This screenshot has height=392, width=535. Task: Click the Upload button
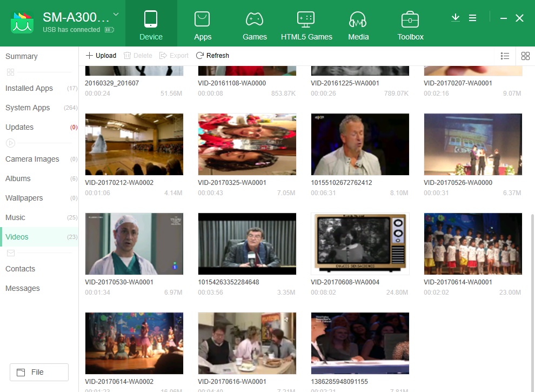tap(101, 56)
